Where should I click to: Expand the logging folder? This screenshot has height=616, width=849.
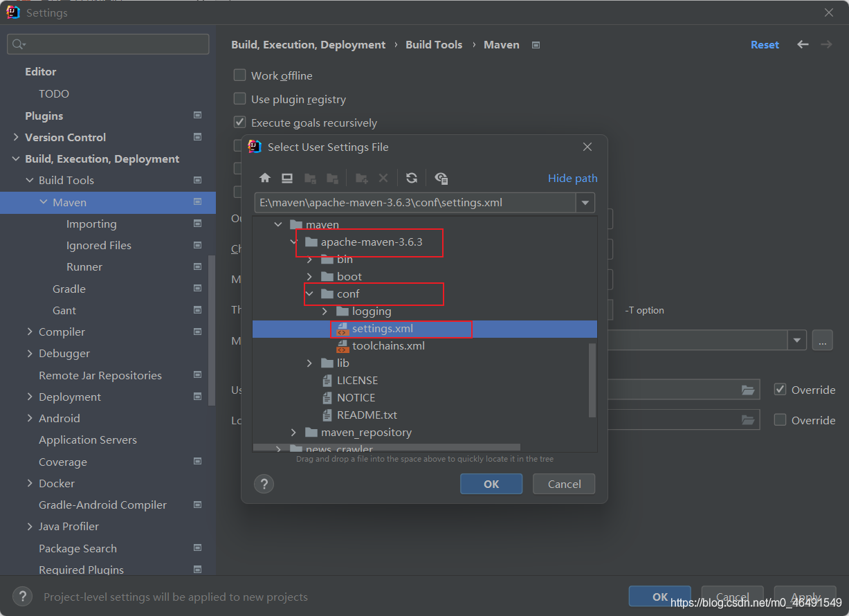325,311
